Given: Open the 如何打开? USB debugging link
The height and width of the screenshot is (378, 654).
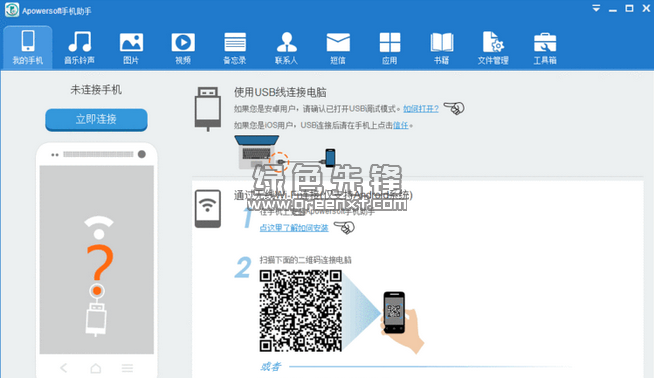Looking at the screenshot, I should [420, 109].
